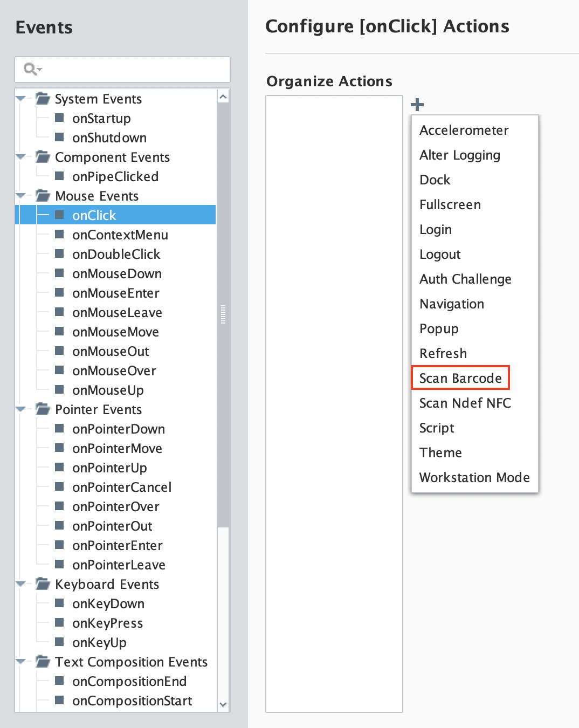This screenshot has height=728, width=579.
Task: Pick the Script action menu entry
Action: pos(437,428)
